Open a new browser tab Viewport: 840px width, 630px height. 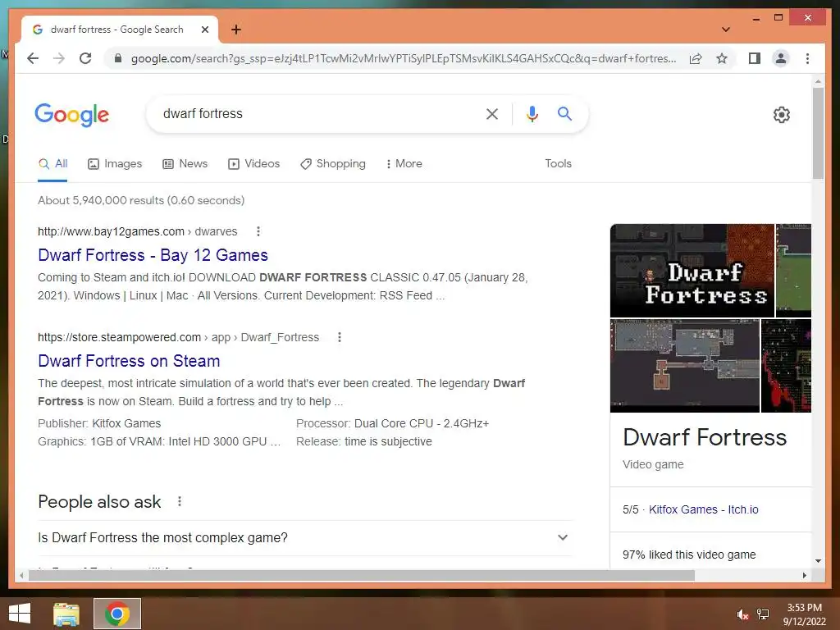point(236,30)
